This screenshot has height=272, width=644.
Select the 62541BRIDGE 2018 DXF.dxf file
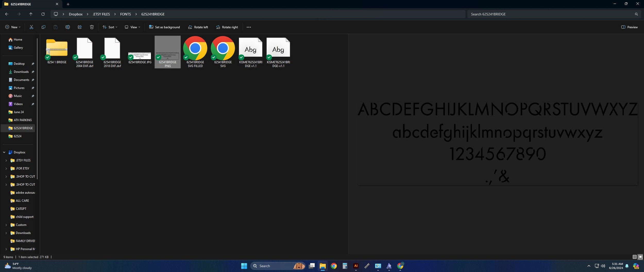point(112,52)
